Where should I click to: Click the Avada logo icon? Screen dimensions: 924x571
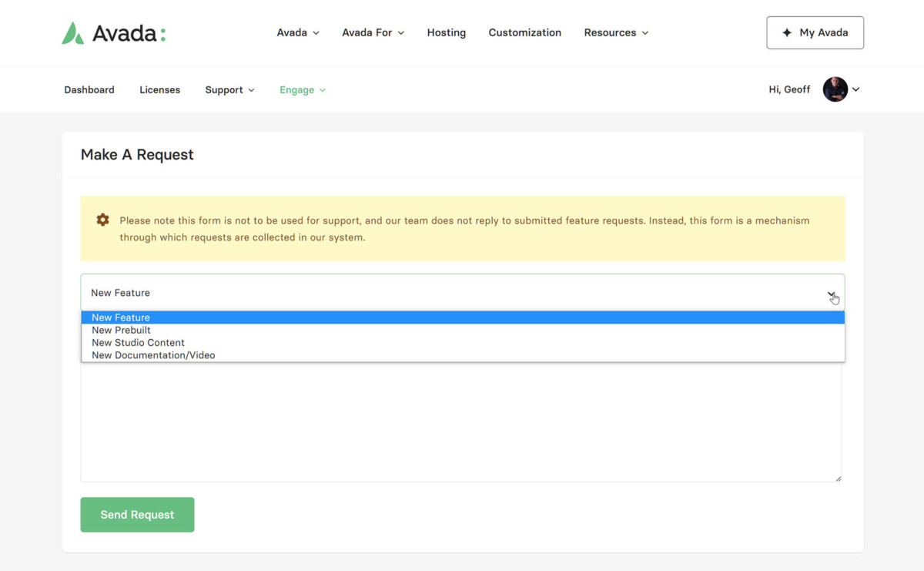pos(73,33)
